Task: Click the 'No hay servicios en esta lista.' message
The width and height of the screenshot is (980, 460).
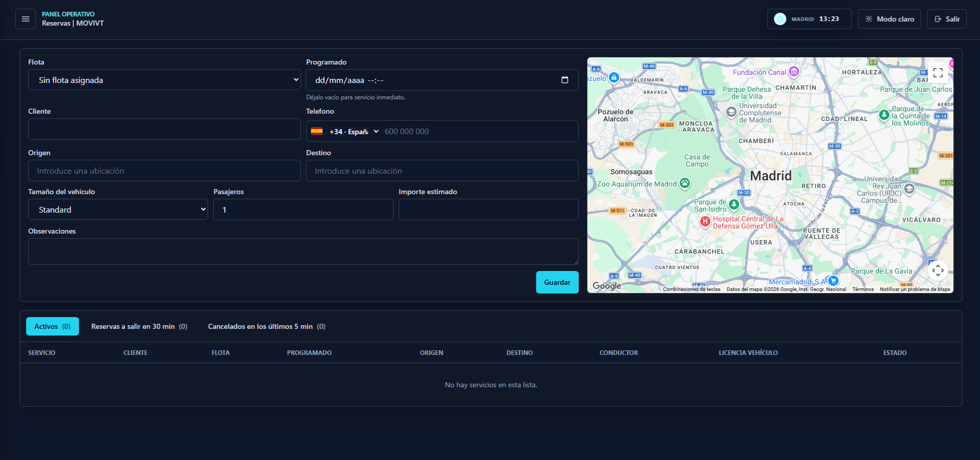Action: pyautogui.click(x=491, y=385)
